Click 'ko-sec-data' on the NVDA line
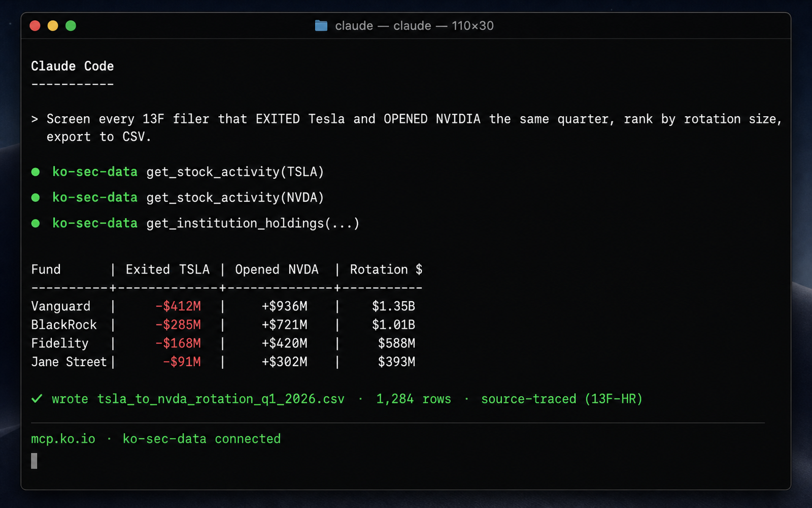The height and width of the screenshot is (508, 812). pos(95,197)
